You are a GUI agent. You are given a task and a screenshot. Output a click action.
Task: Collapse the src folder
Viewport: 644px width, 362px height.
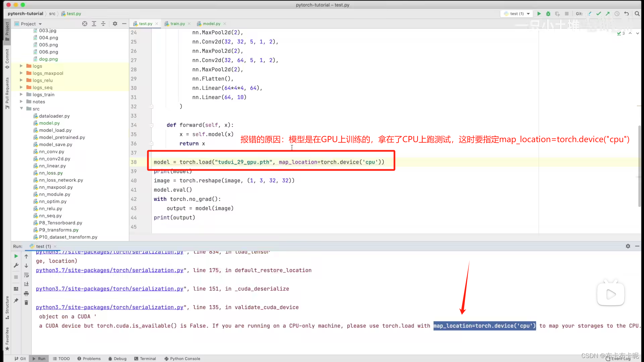point(21,109)
